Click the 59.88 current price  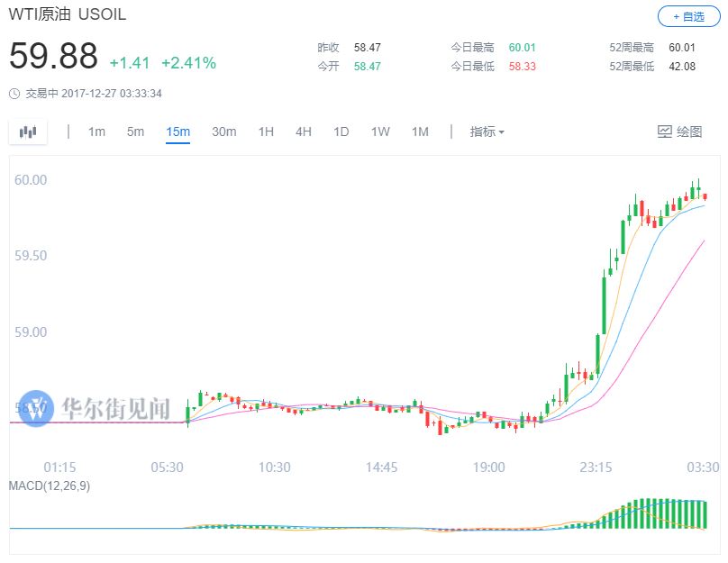click(53, 57)
